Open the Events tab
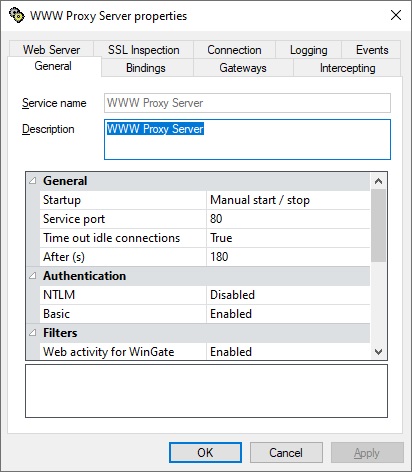 coord(372,50)
